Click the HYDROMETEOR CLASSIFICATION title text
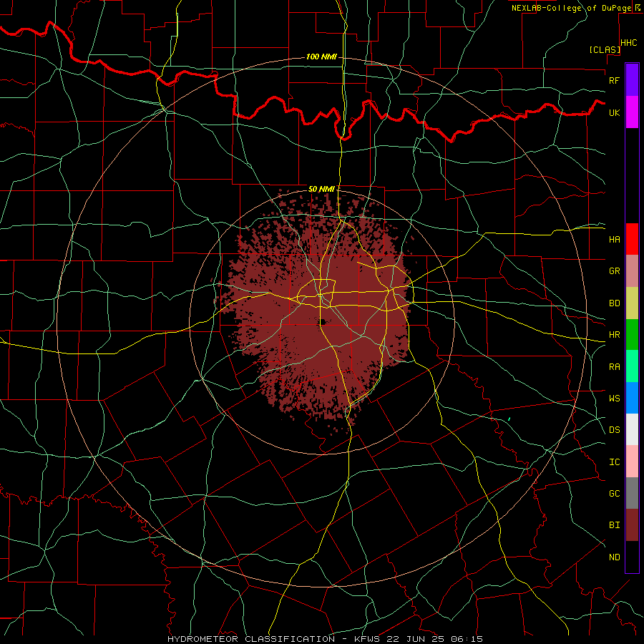The height and width of the screenshot is (644, 644). click(251, 639)
